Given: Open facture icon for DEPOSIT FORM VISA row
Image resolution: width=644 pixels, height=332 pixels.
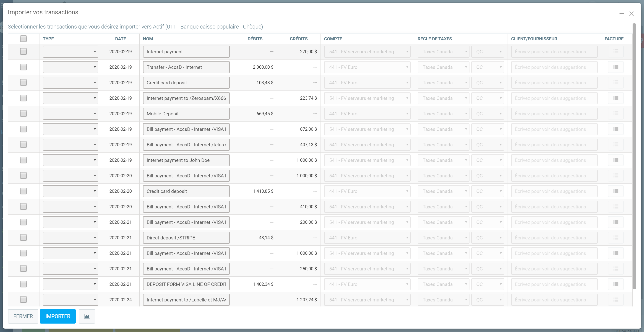Looking at the screenshot, I should 615,284.
